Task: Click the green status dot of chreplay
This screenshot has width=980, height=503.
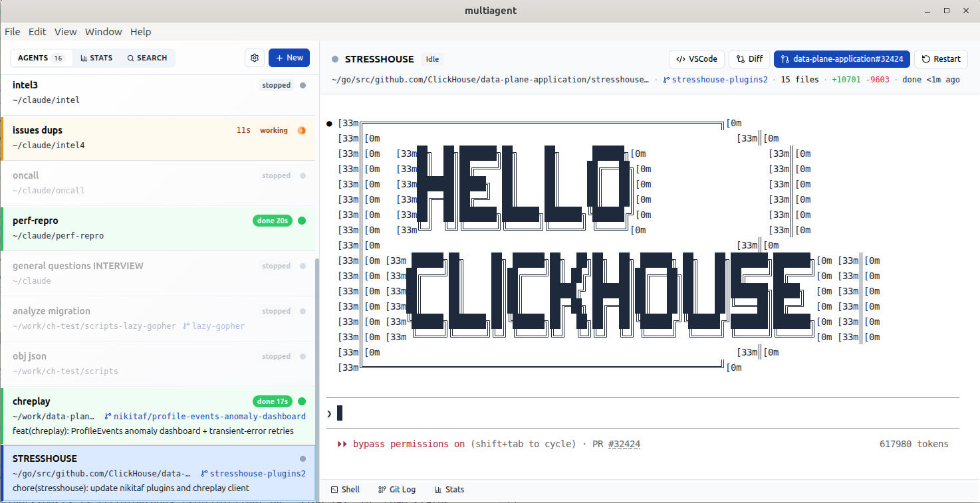Action: click(x=302, y=401)
